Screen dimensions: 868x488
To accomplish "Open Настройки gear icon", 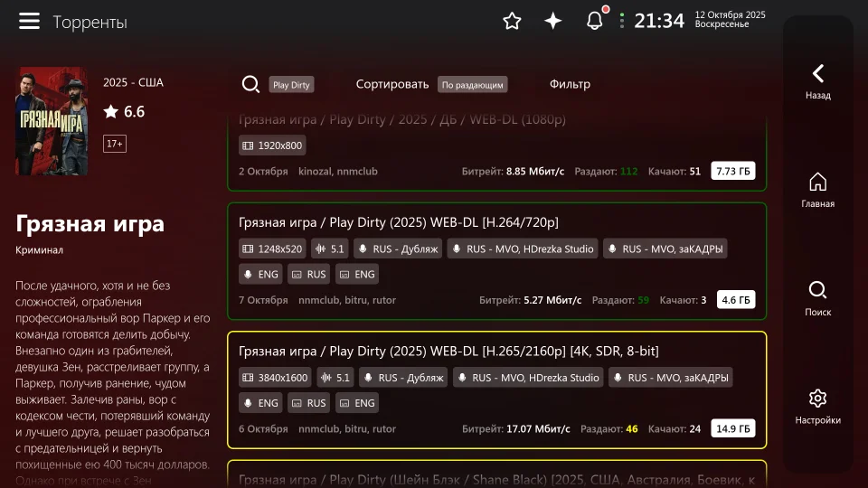I will 817,406.
